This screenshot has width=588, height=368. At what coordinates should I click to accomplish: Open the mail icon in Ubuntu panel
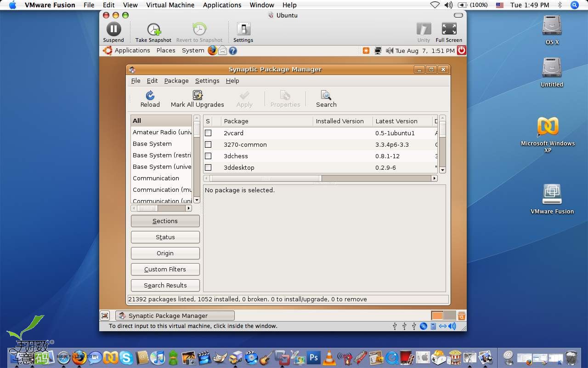tap(223, 51)
